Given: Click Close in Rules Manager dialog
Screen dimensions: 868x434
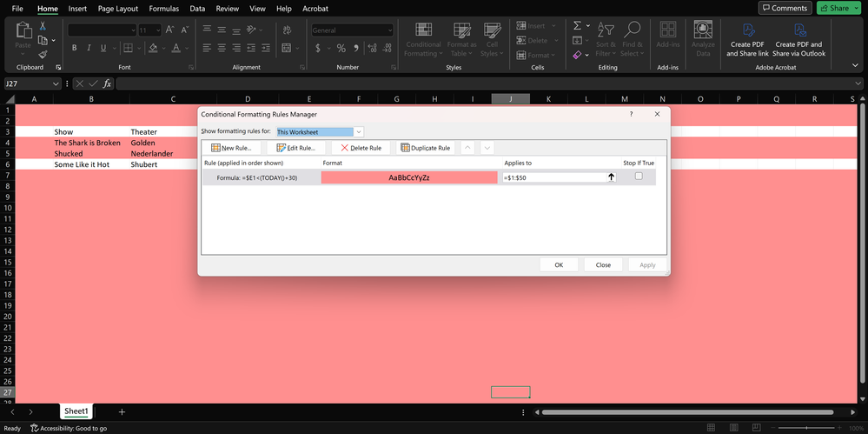Looking at the screenshot, I should (603, 265).
